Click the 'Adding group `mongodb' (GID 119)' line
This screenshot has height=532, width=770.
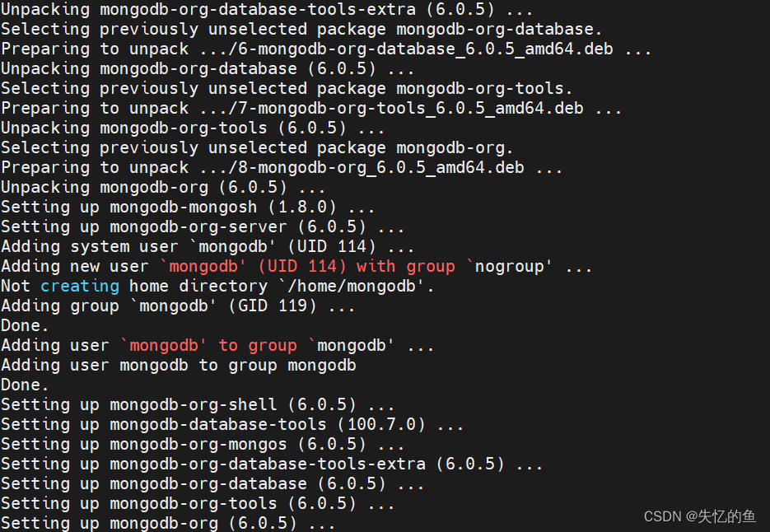(178, 306)
